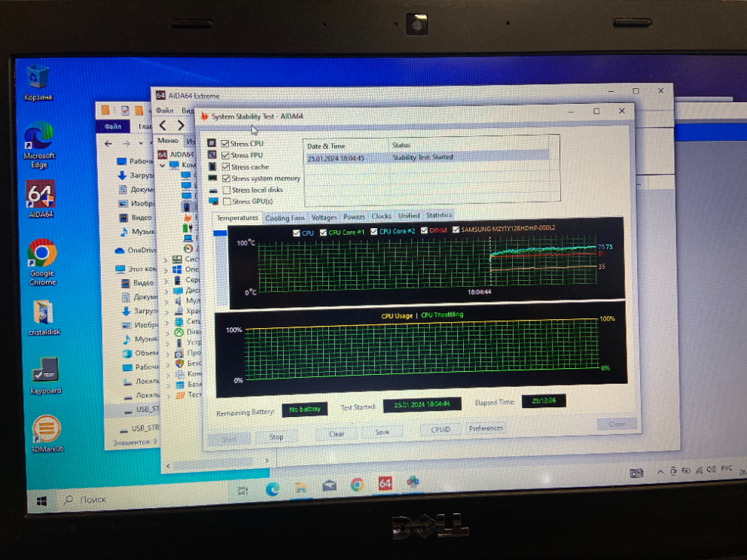The width and height of the screenshot is (747, 560).
Task: Uncheck the Stress FPU checkbox
Action: click(x=225, y=155)
